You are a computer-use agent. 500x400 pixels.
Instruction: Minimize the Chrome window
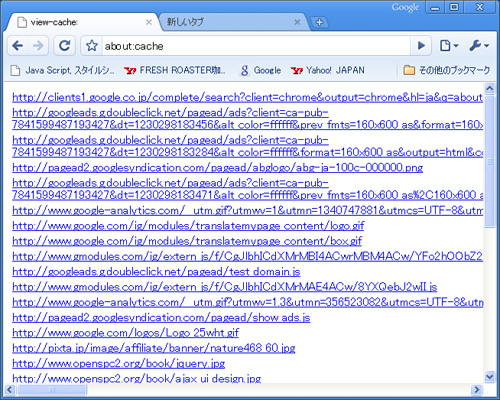click(x=435, y=8)
